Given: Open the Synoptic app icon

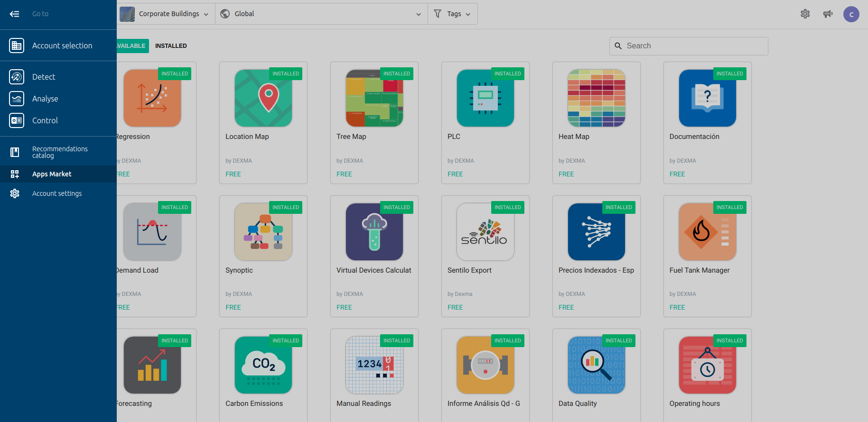Looking at the screenshot, I should click(263, 232).
